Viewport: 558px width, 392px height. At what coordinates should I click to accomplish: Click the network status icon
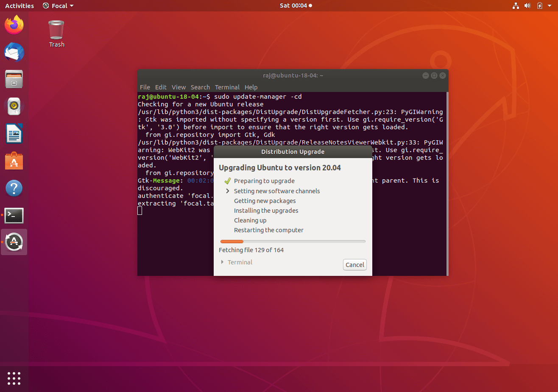[x=516, y=6]
